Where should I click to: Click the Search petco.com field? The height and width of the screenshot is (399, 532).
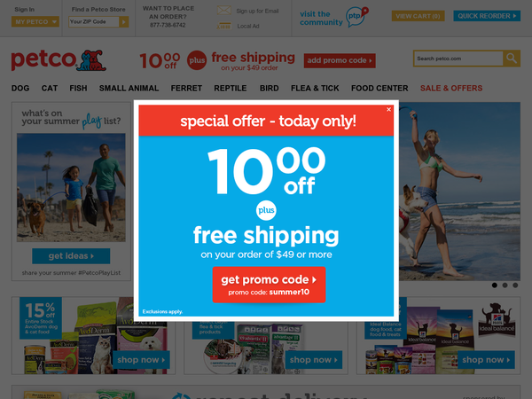(x=458, y=59)
